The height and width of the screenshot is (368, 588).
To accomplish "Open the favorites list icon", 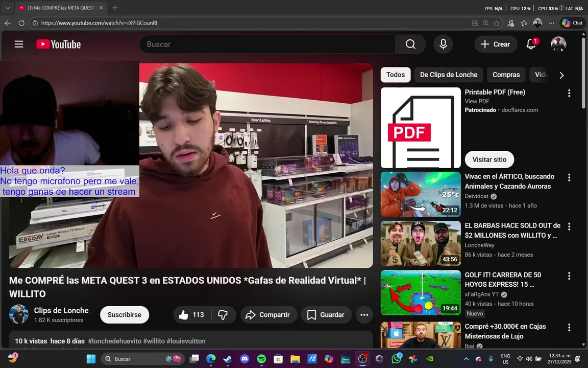I will [x=524, y=23].
